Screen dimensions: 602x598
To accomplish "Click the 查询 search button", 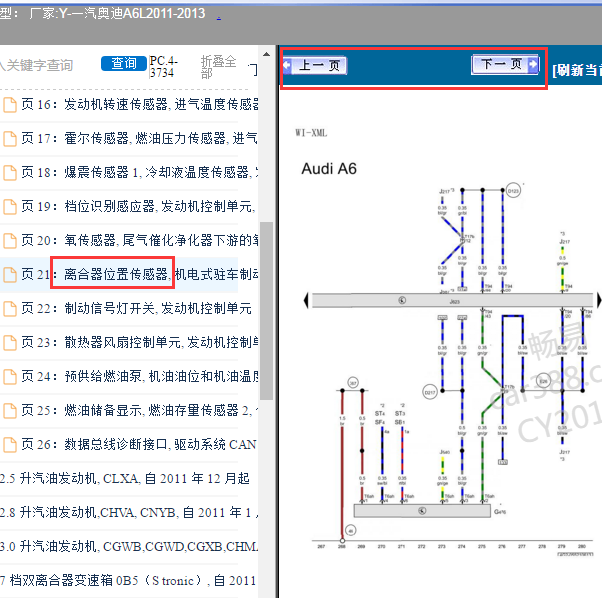I will point(124,63).
